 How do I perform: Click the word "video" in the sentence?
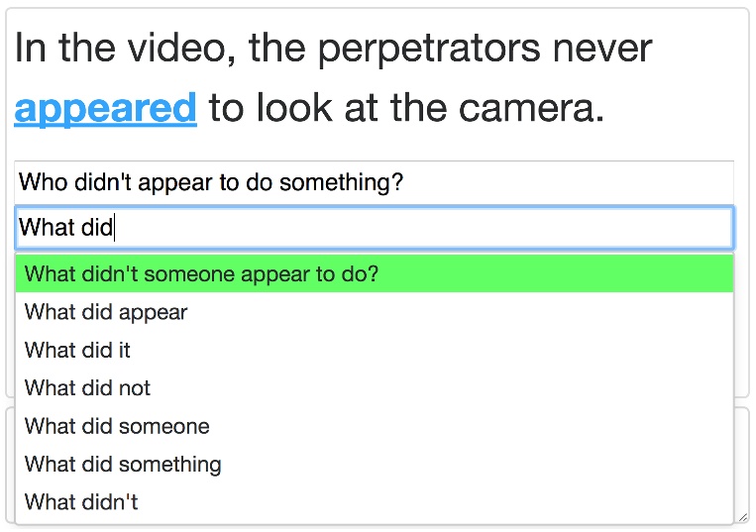179,48
